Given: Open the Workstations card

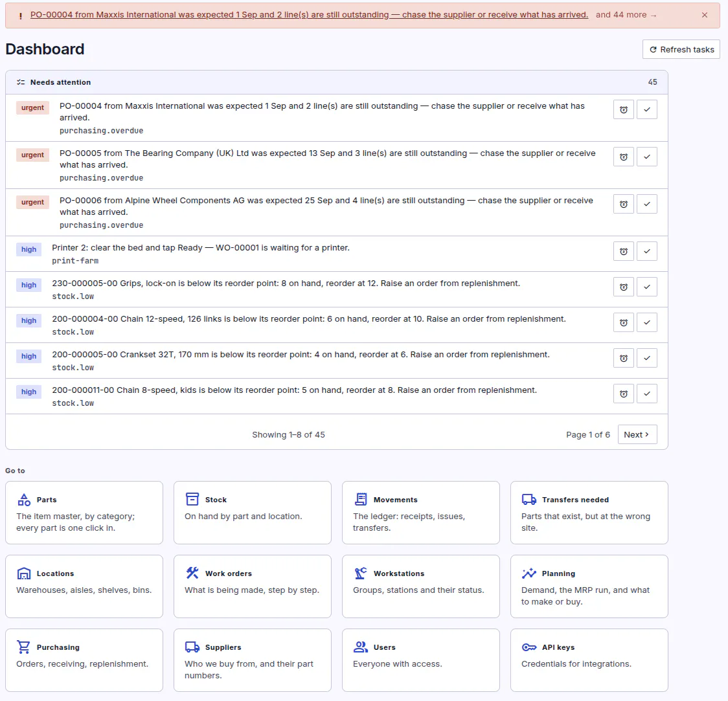Looking at the screenshot, I should coord(420,586).
